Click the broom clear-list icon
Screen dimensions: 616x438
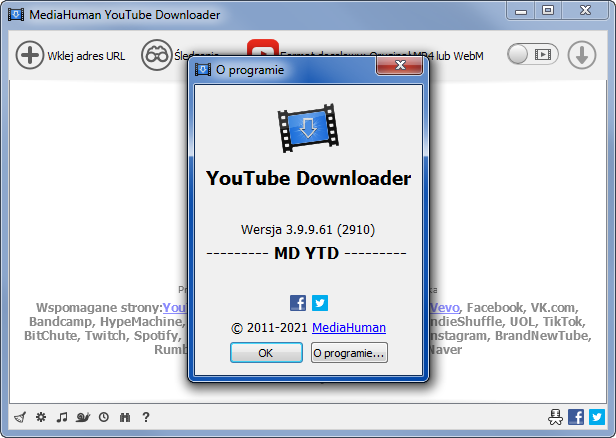click(x=20, y=417)
